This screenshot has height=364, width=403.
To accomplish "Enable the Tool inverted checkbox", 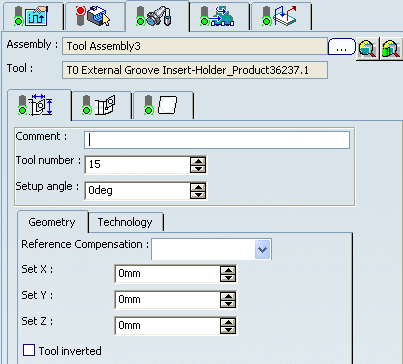I will 29,350.
